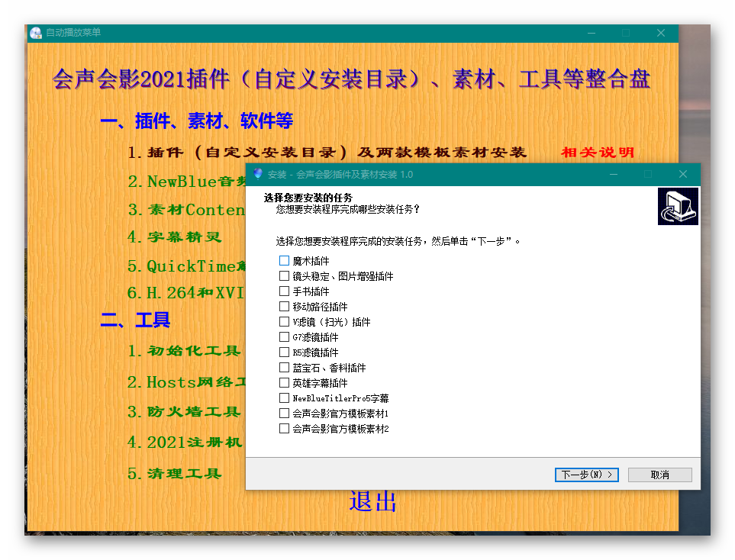Open 2. Hosts网络 tool entry
The image size is (735, 560).
(x=186, y=382)
